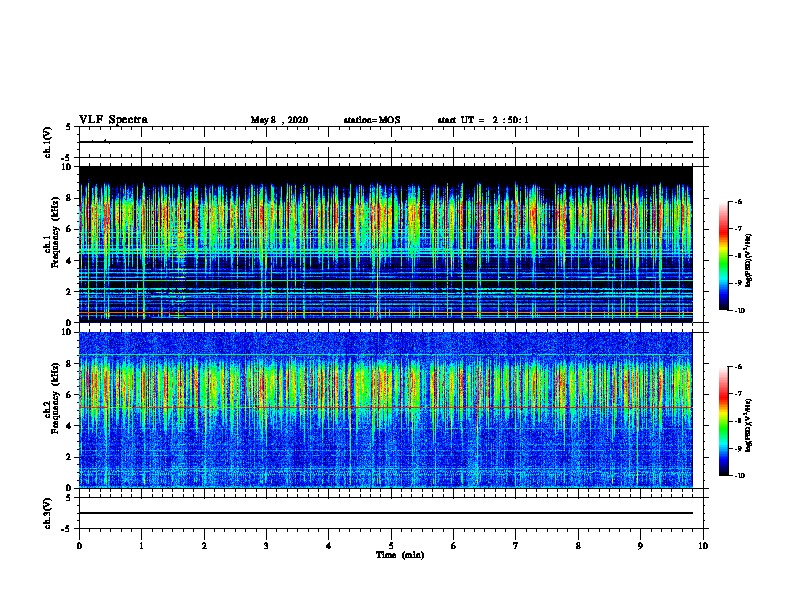The height and width of the screenshot is (612, 792).
Task: Click the 'ch.1(V)' waveform axis label
Action: (x=48, y=142)
